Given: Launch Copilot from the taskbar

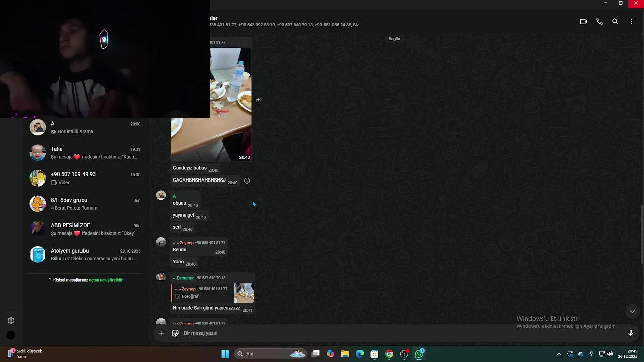Looking at the screenshot, I should (330, 354).
